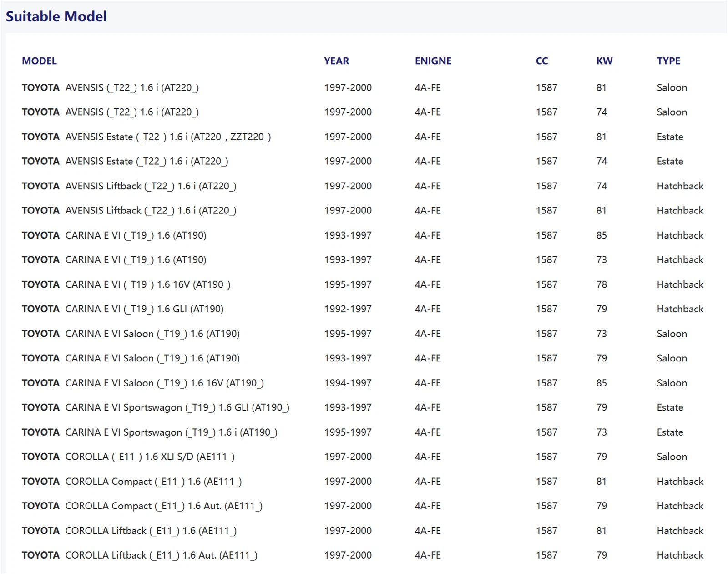Screen dimensions: 728x574
Task: Click year '1995-1997' in CARINA 1.6 16V (AT190_) row
Action: [x=348, y=284]
